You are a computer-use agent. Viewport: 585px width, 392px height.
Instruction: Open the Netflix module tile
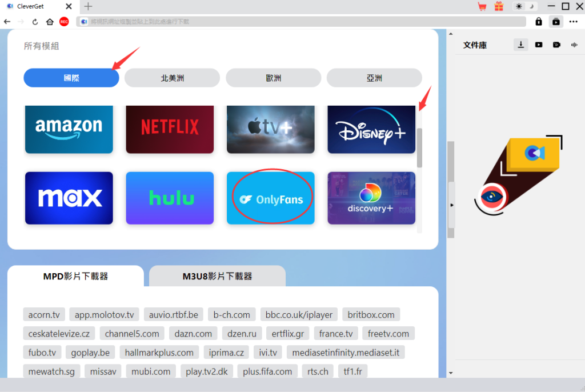click(x=170, y=129)
